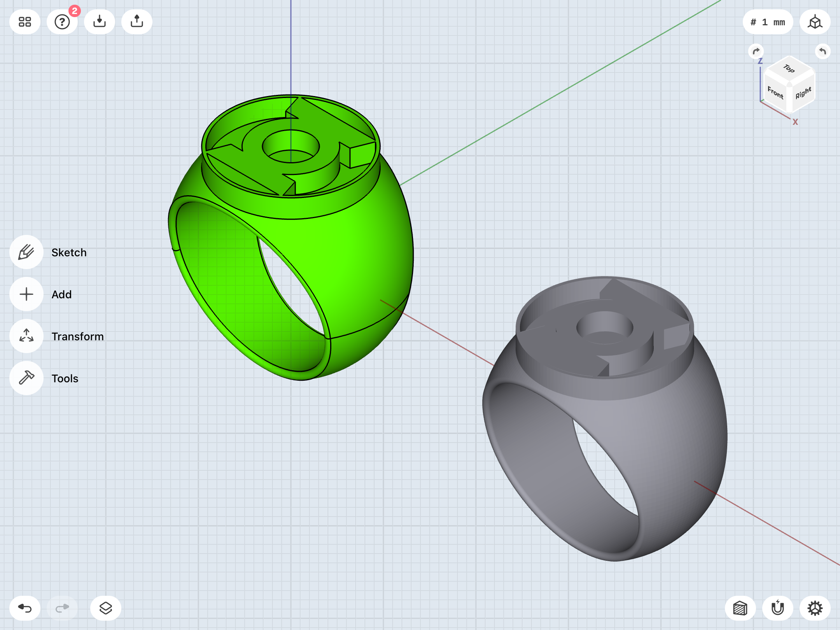The width and height of the screenshot is (840, 630).
Task: Click the redo arrow button
Action: (x=62, y=608)
